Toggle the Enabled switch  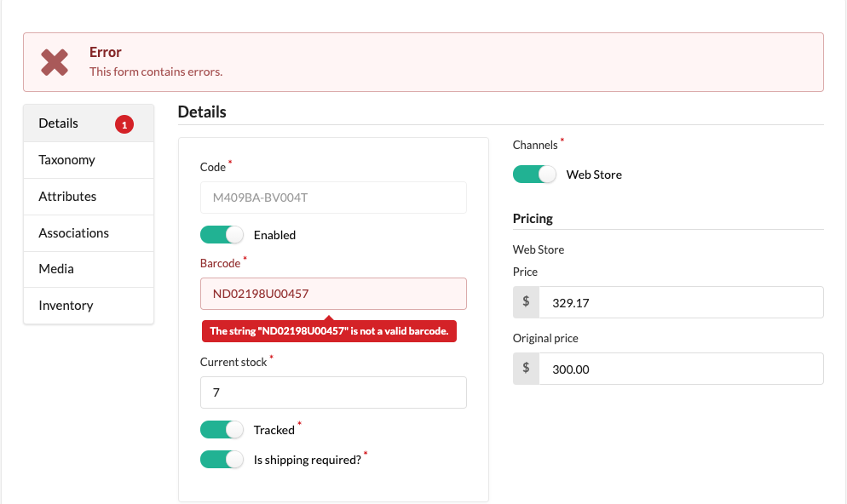click(x=222, y=235)
